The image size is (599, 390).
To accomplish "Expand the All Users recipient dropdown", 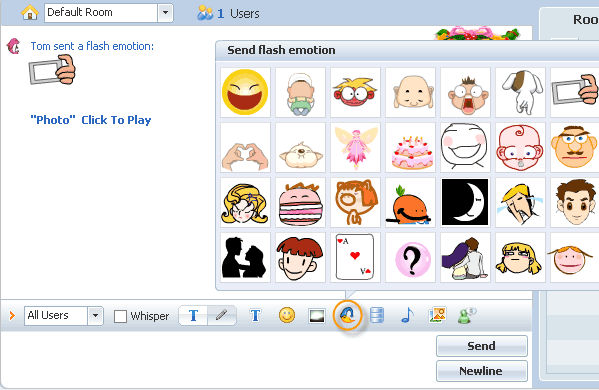I will [x=96, y=316].
